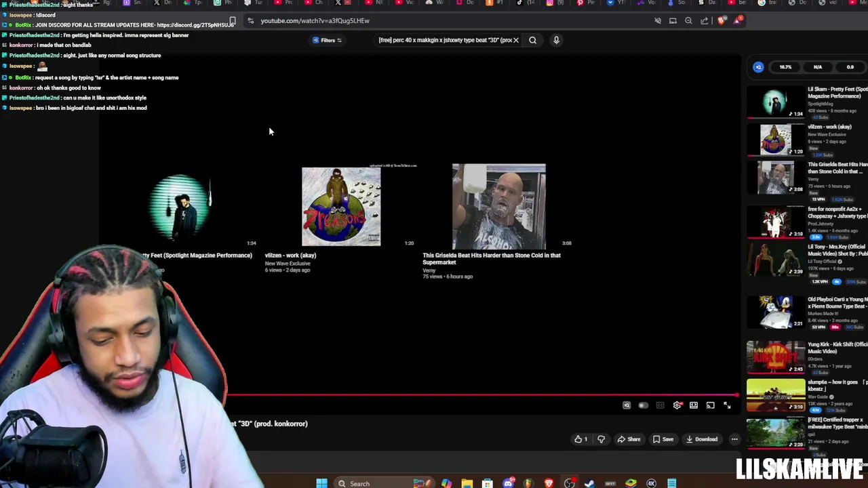Open sidebar Old Playboi Carti type beat thumbnail
Image resolution: width=868 pixels, height=488 pixels.
tap(776, 312)
